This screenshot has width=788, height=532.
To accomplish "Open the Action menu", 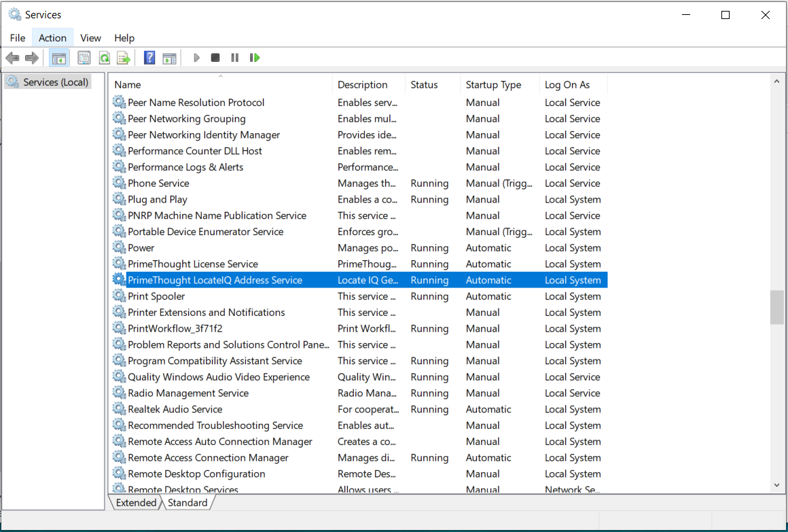I will 52,38.
